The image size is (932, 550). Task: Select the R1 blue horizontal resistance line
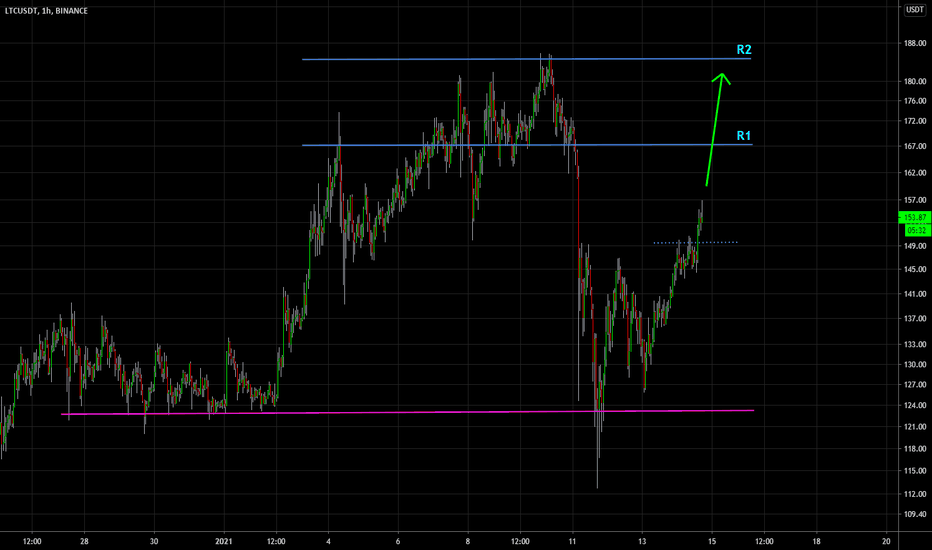point(527,145)
